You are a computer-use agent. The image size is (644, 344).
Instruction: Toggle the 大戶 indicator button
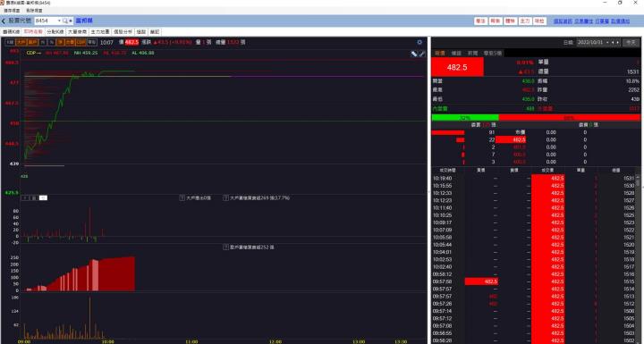21,42
